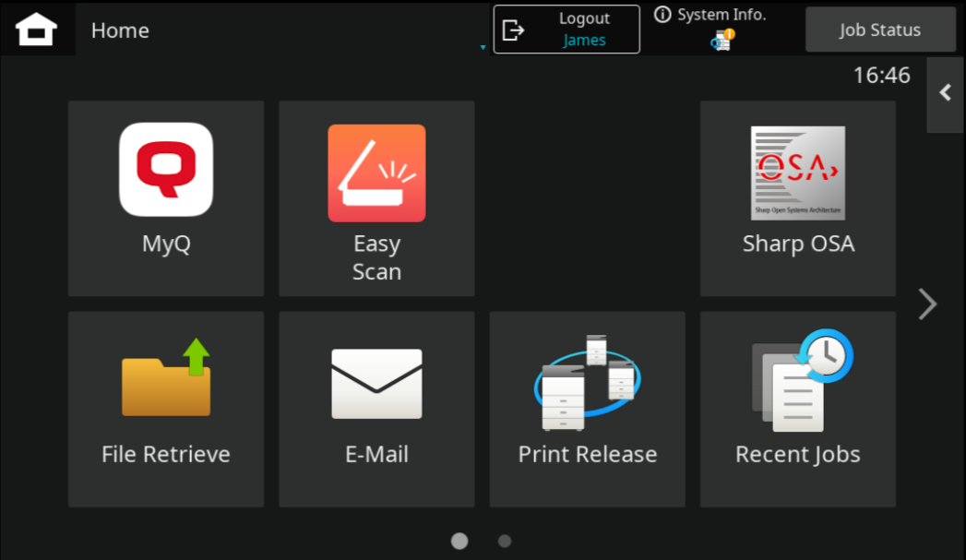Open the Recent Jobs icon
Viewport: 966px width, 560px height.
[802, 380]
